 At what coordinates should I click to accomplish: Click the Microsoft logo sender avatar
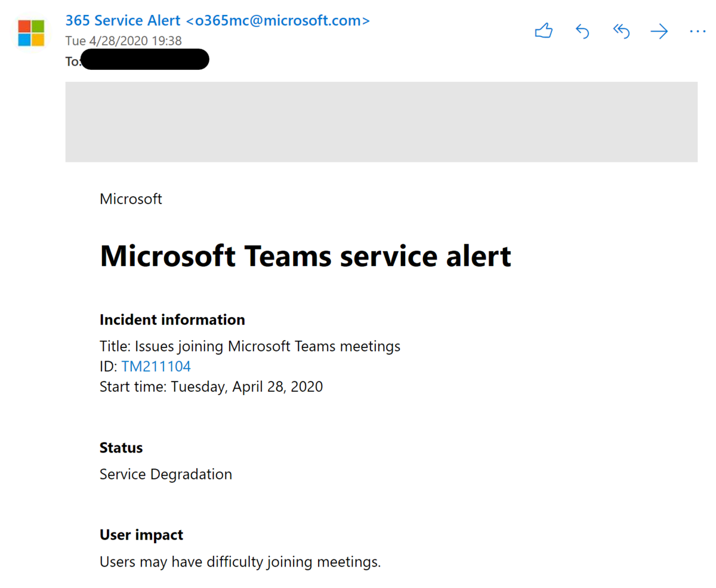point(31,32)
